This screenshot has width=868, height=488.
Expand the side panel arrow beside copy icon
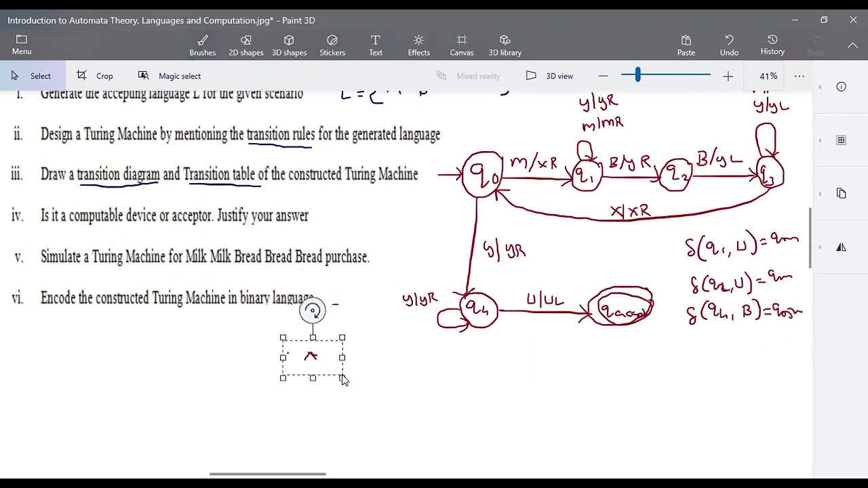pos(821,193)
